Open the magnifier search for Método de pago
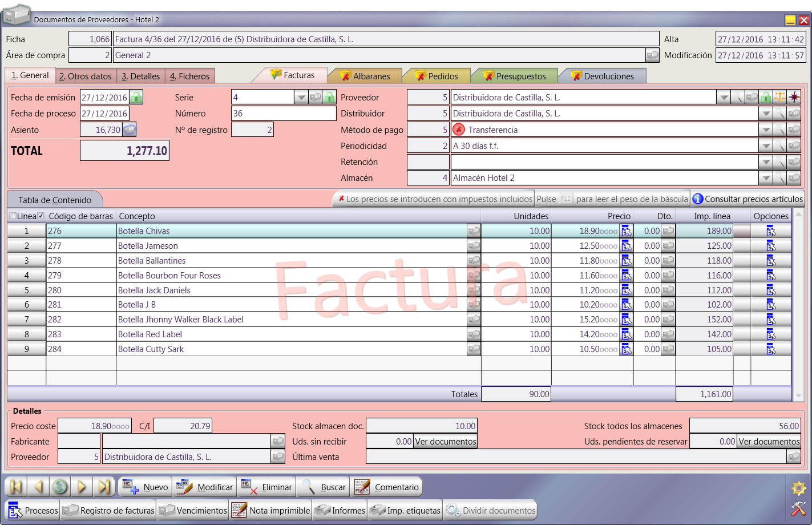This screenshot has width=812, height=525. [x=780, y=130]
